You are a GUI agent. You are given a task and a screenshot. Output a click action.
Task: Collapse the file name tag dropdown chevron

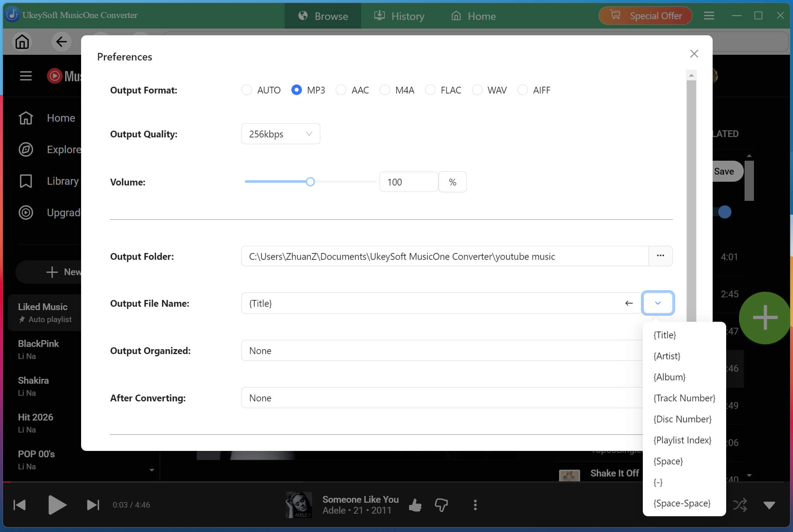(x=658, y=303)
